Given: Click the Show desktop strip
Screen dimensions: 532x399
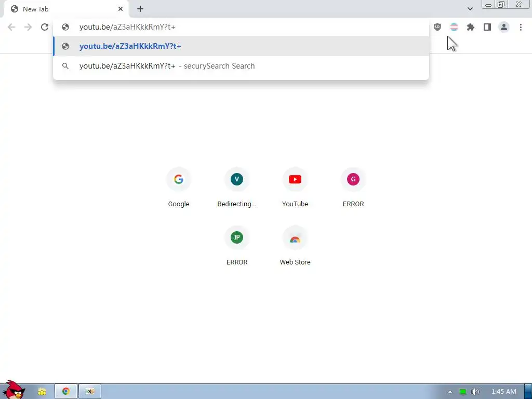Looking at the screenshot, I should (528, 392).
